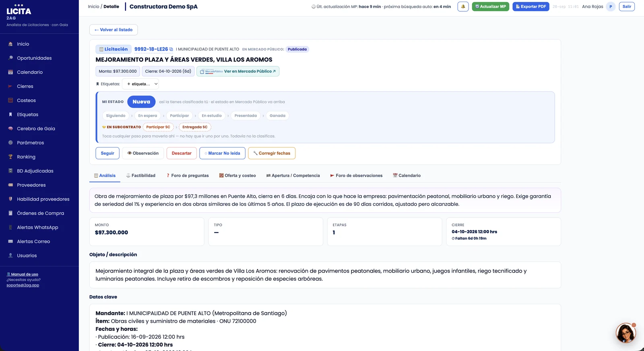Click the notification bell icon

[463, 6]
